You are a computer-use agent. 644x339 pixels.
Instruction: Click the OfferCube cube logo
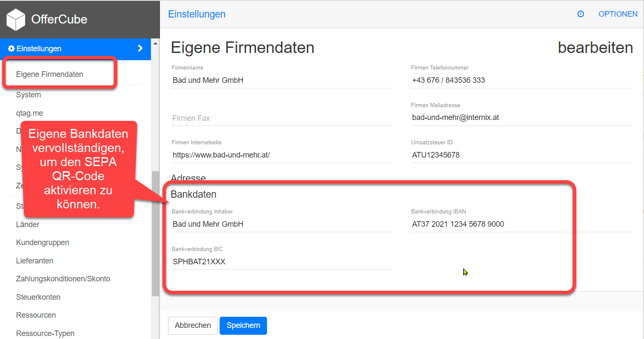click(x=16, y=20)
